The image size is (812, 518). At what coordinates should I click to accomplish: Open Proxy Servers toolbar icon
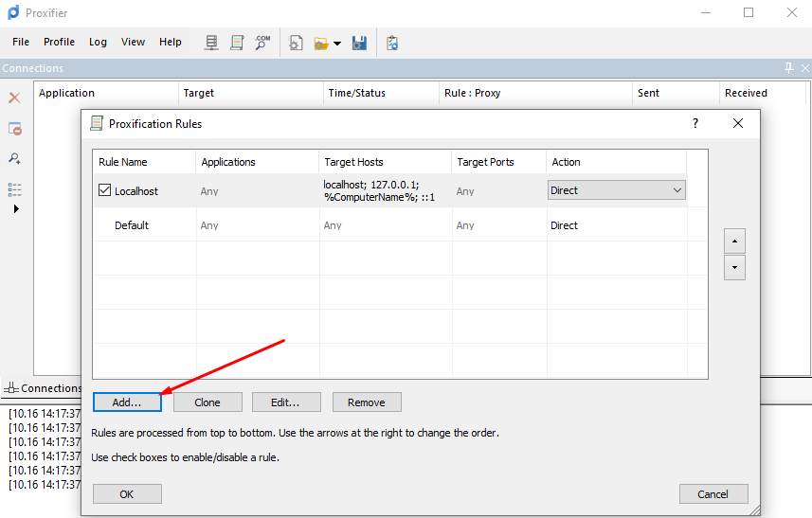[211, 43]
